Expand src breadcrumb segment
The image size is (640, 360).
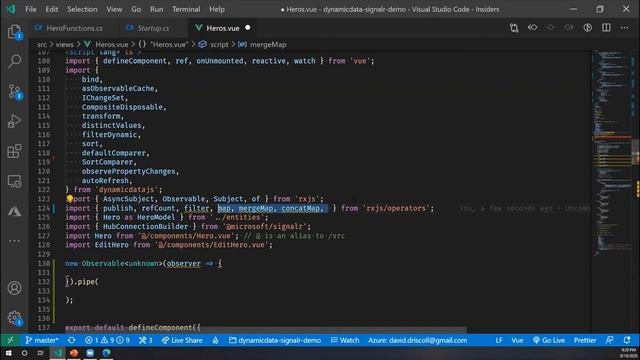[42, 44]
